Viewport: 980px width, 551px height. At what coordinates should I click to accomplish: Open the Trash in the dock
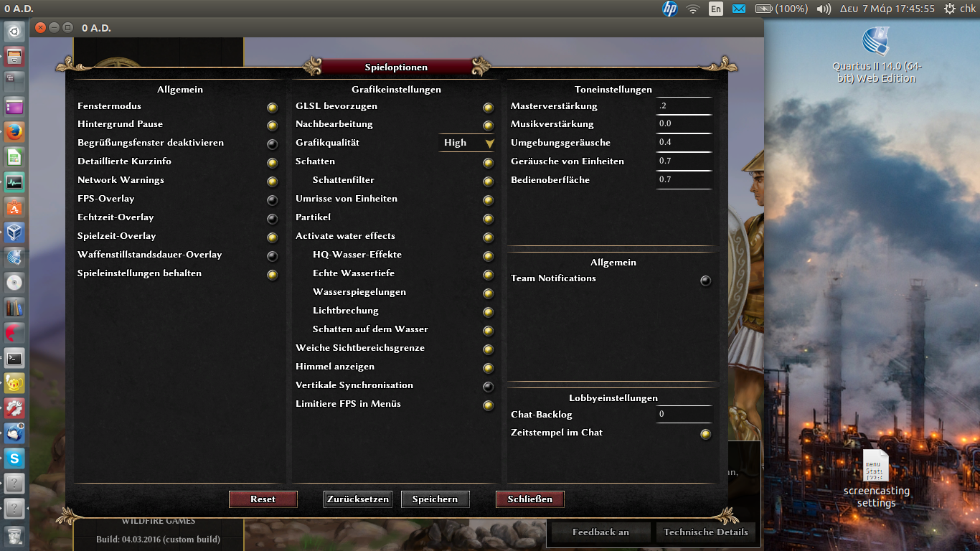pyautogui.click(x=14, y=535)
